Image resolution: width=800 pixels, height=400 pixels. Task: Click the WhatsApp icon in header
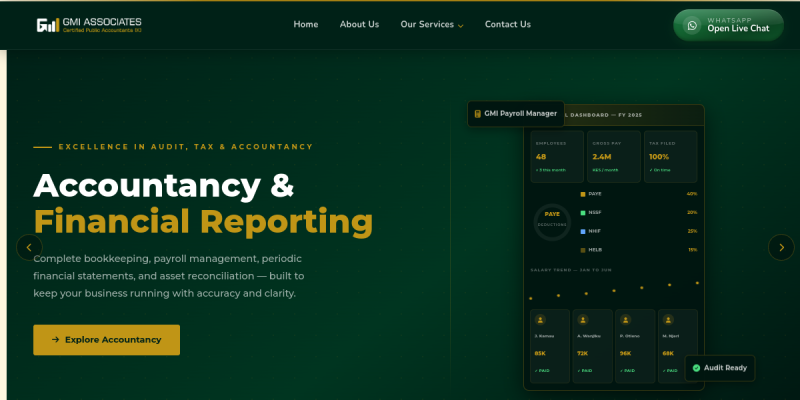click(x=692, y=25)
